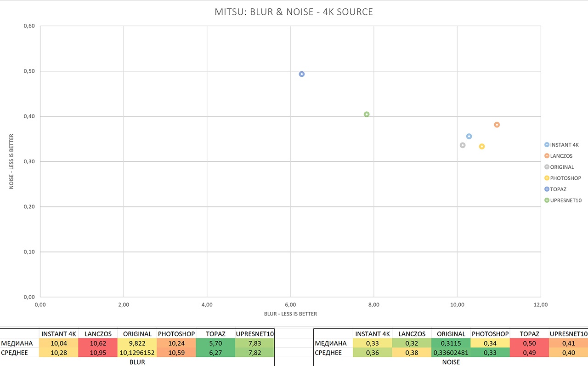Viewport: 588px width, 366px height.
Task: Click the orange LANCZOS data point
Action: (497, 125)
